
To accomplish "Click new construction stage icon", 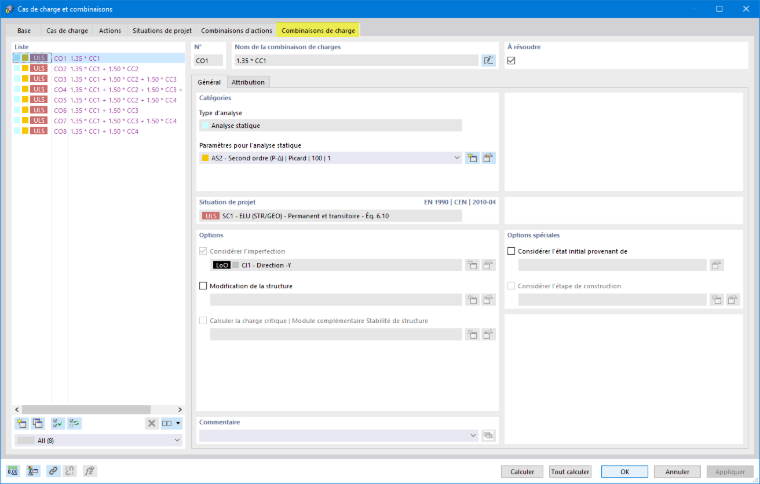I will pyautogui.click(x=716, y=300).
